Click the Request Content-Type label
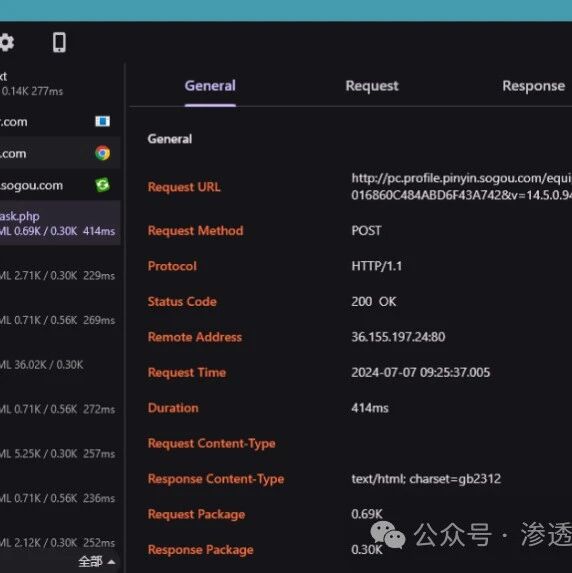The width and height of the screenshot is (572, 573). coord(211,443)
